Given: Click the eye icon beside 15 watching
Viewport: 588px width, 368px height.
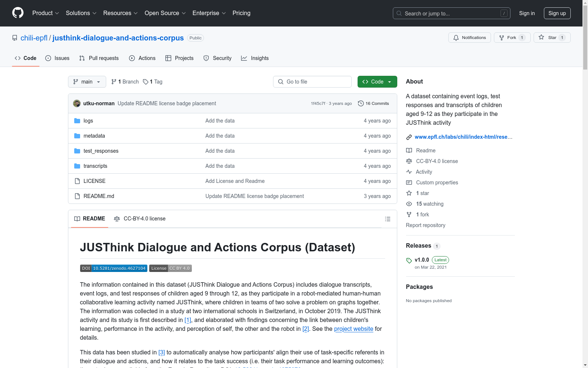Looking at the screenshot, I should (x=409, y=204).
